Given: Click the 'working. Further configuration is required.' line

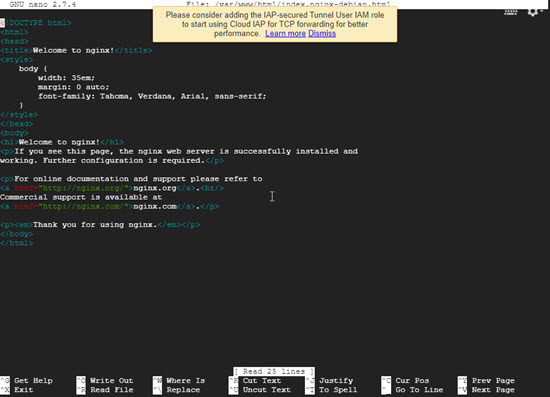Looking at the screenshot, I should click(x=112, y=161).
